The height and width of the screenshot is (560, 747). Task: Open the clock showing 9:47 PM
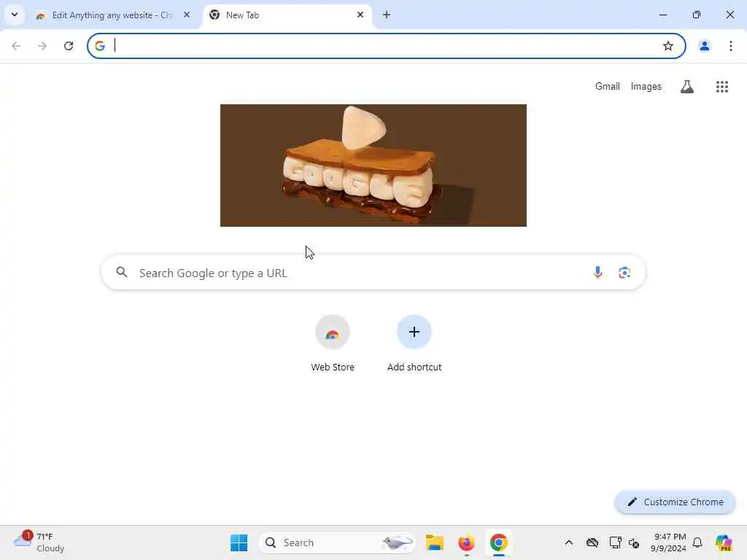[669, 542]
